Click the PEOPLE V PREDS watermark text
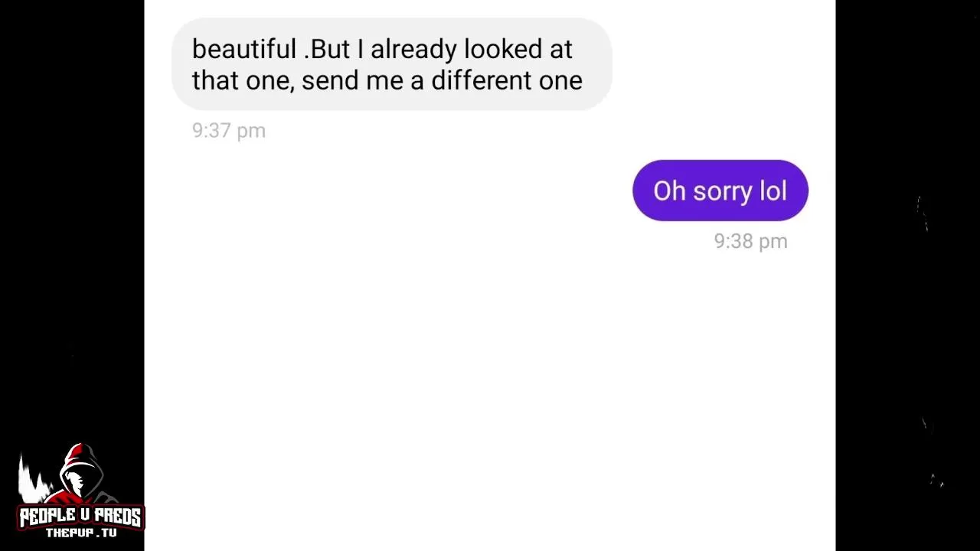The height and width of the screenshot is (551, 980). point(80,517)
